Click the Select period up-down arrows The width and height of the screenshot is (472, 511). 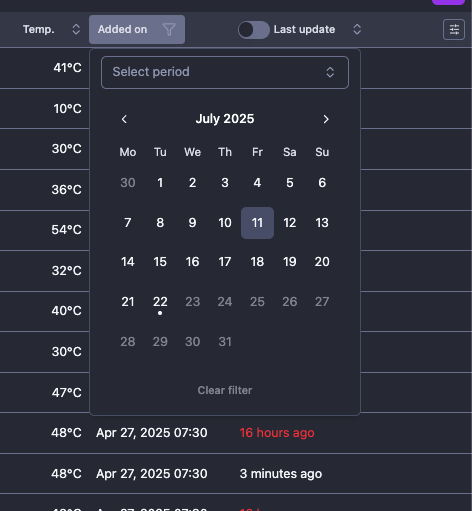coord(330,72)
